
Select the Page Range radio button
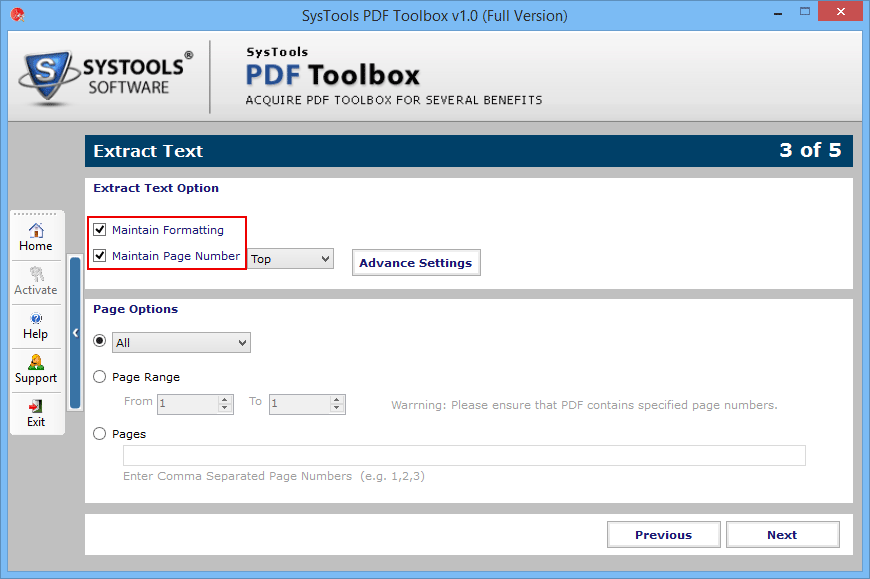(x=100, y=377)
